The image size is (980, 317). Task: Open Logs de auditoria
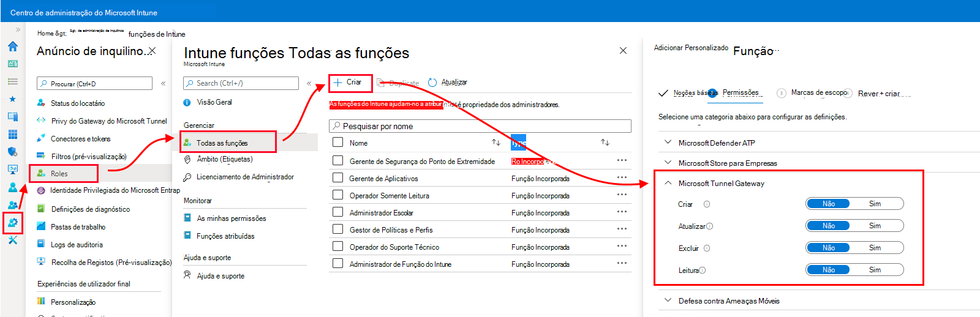coord(77,245)
